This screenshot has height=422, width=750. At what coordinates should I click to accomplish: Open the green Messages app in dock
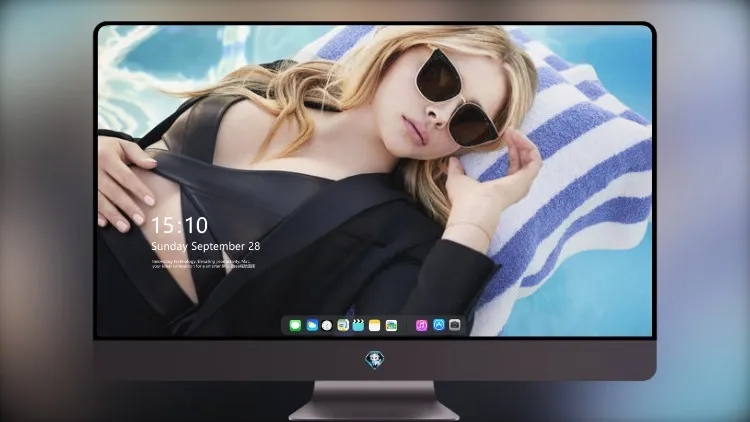(x=295, y=326)
